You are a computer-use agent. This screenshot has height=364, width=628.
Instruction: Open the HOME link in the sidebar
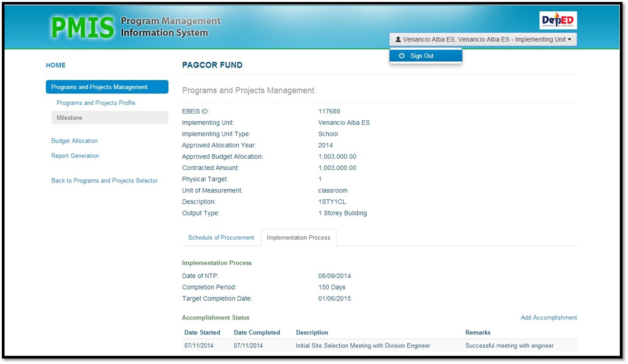pos(56,65)
